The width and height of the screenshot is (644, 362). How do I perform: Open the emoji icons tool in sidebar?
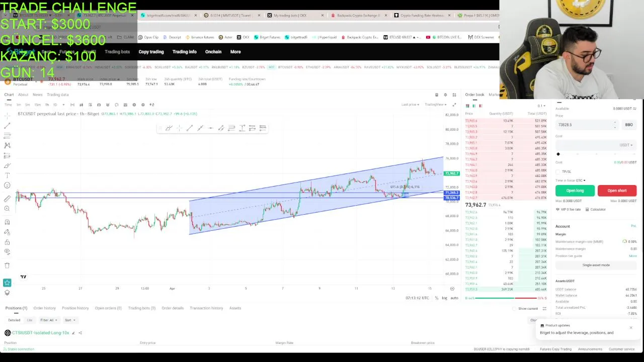(x=7, y=186)
